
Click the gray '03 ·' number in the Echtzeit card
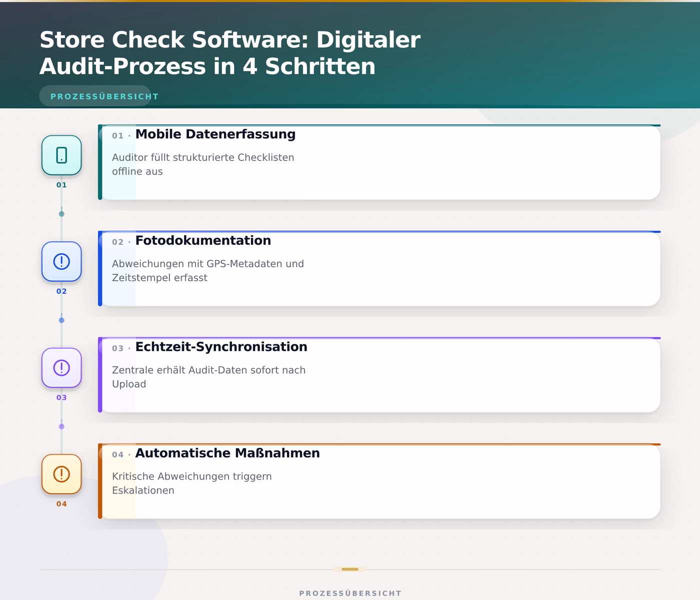121,349
